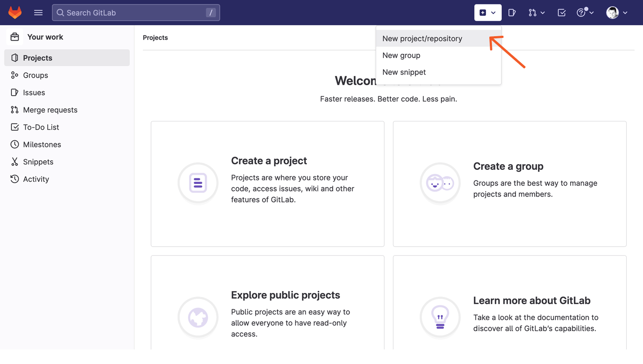
Task: Click the Activity icon in the sidebar
Action: pyautogui.click(x=15, y=179)
